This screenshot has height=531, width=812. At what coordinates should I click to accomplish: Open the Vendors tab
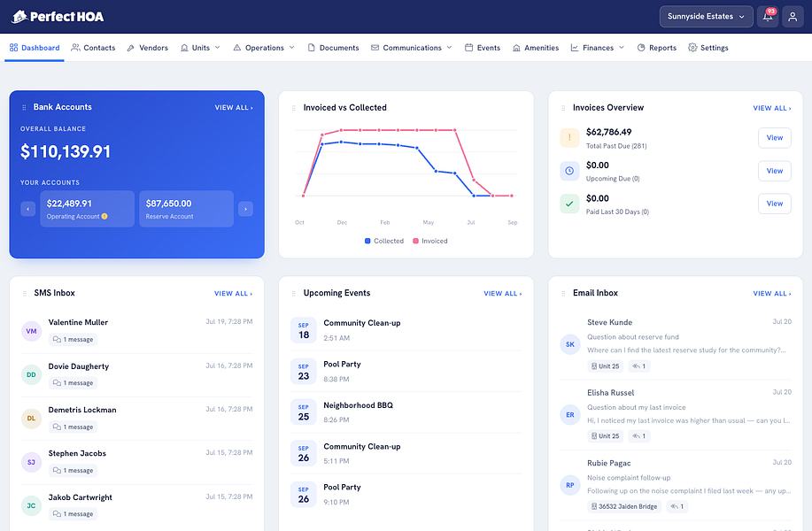[x=148, y=48]
